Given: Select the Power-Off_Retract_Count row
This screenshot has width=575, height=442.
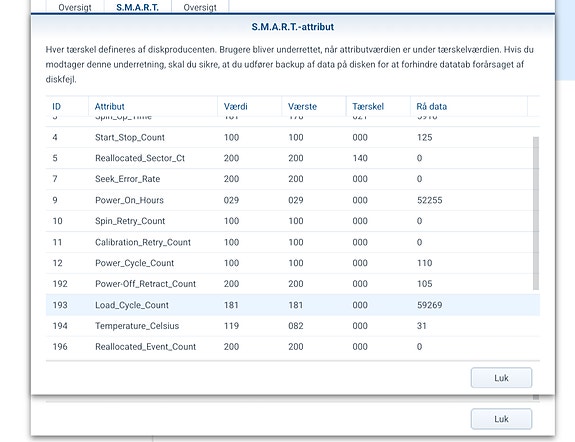Looking at the screenshot, I should click(x=293, y=284).
